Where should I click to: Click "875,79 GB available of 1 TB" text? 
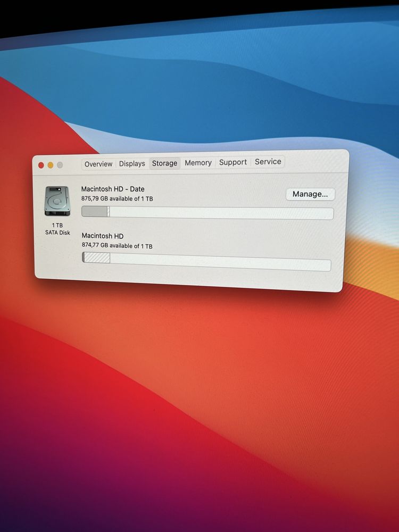(x=117, y=198)
